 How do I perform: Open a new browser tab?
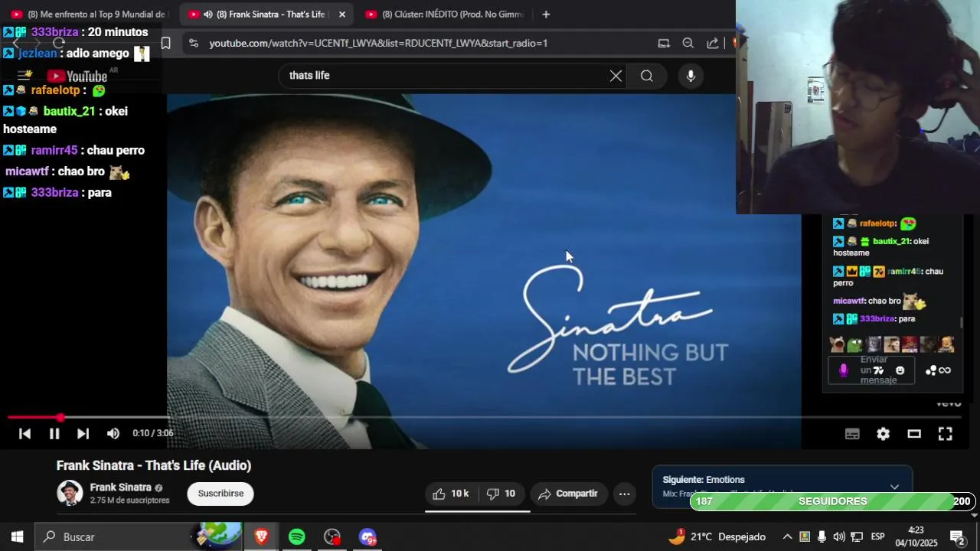546,14
